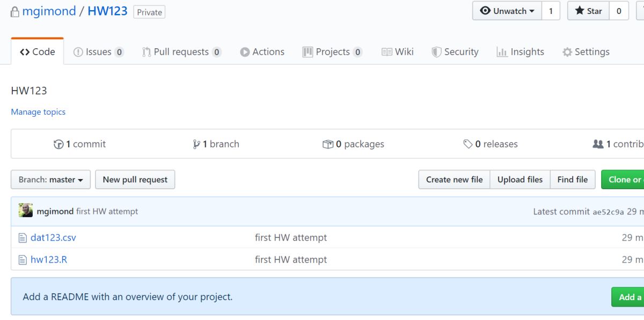
Task: Open hw123.R row commit message
Action: pyautogui.click(x=291, y=259)
